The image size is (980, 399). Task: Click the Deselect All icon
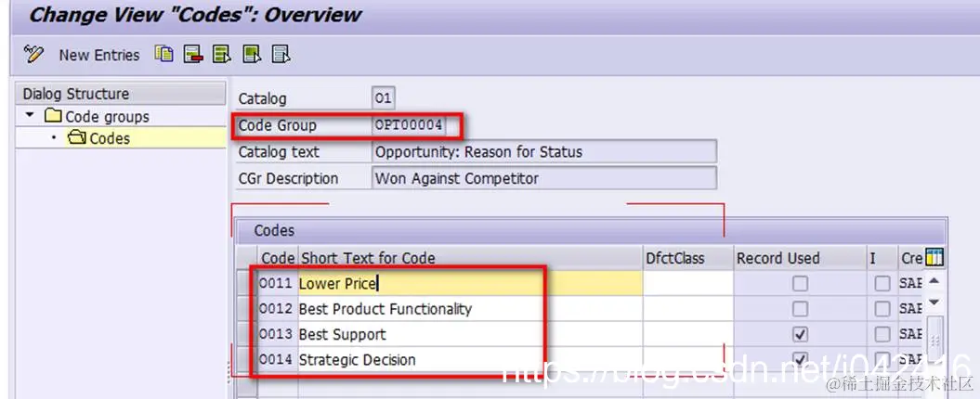click(281, 55)
